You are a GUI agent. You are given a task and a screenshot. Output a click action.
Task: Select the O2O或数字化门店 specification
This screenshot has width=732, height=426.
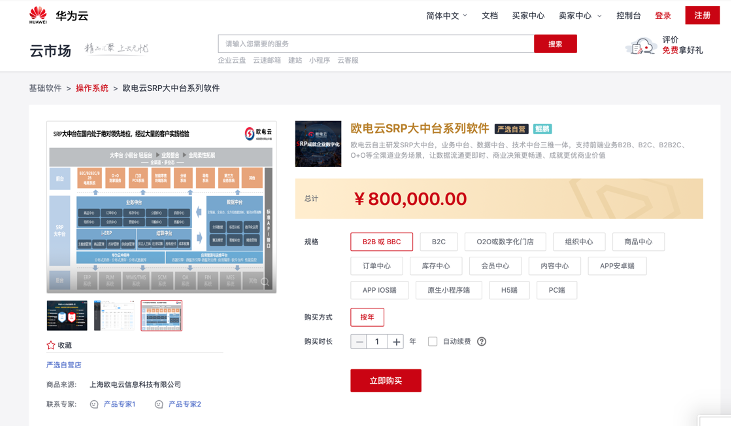[x=505, y=242]
